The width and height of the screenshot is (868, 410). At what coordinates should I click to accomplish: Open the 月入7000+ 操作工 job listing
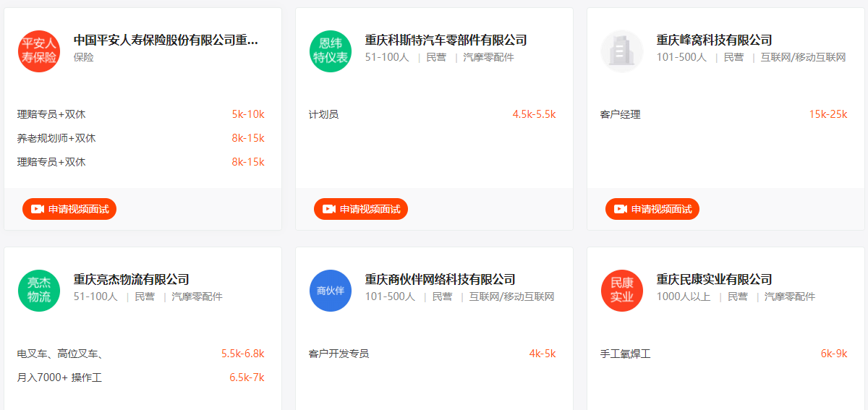point(59,377)
